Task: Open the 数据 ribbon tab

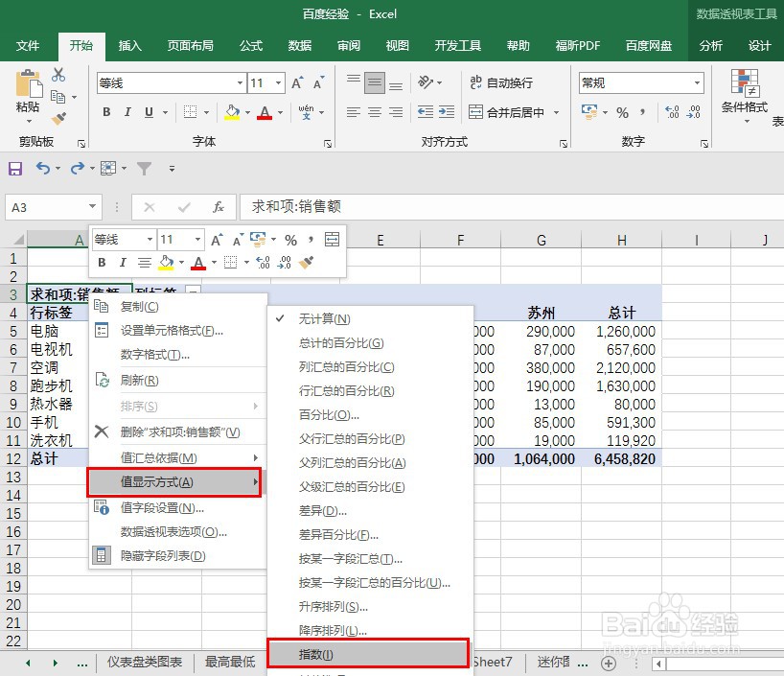Action: click(300, 46)
